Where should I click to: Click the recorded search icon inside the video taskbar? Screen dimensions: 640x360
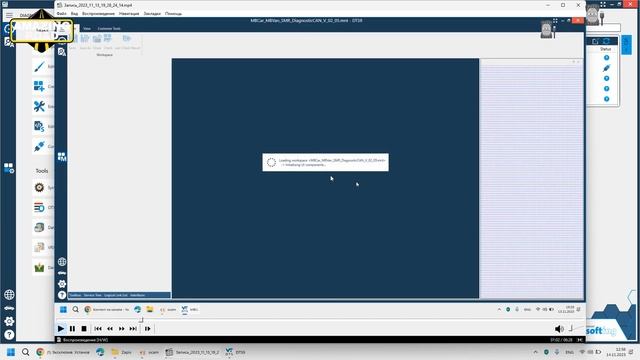pyautogui.click(x=76, y=309)
